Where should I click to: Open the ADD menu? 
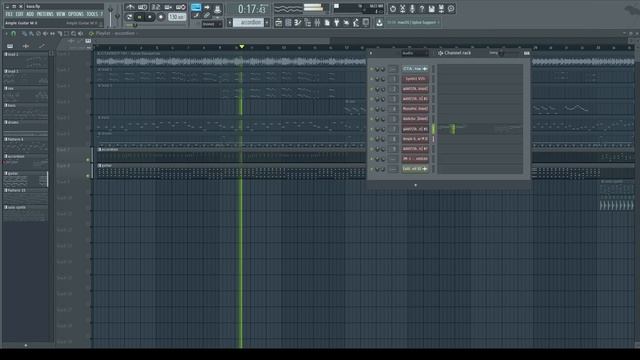tap(30, 14)
